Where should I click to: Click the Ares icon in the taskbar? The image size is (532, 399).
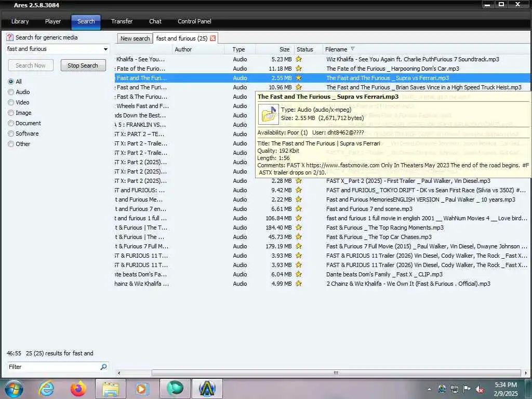(207, 389)
